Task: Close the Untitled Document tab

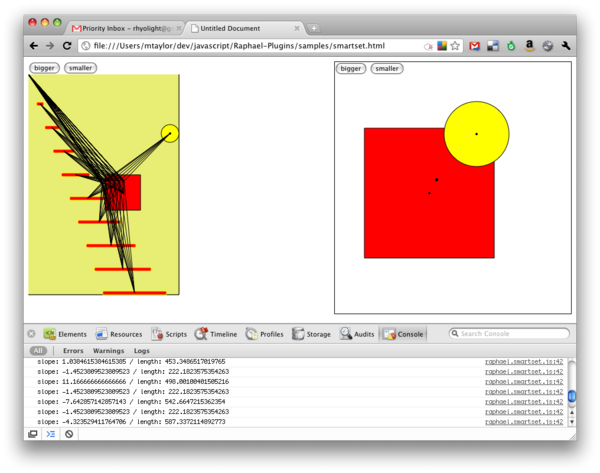Action: point(297,28)
